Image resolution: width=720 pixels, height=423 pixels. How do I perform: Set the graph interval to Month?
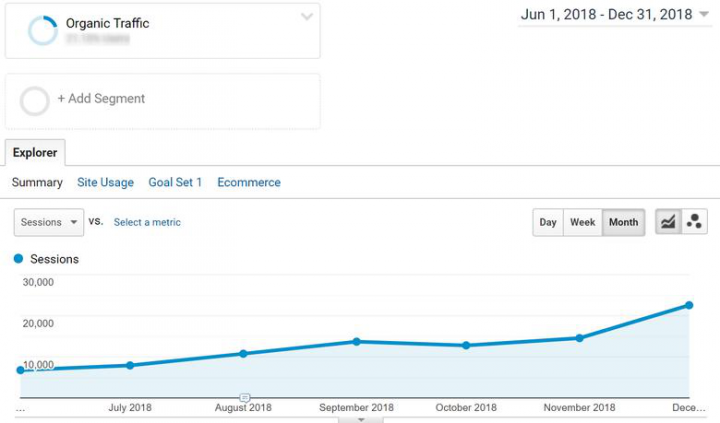click(623, 222)
